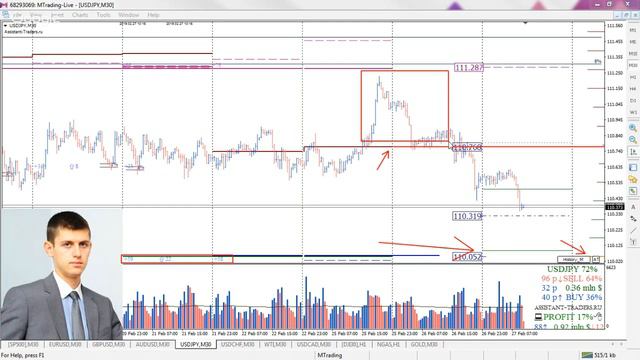
Task: Open the Tools menu
Action: [103, 15]
